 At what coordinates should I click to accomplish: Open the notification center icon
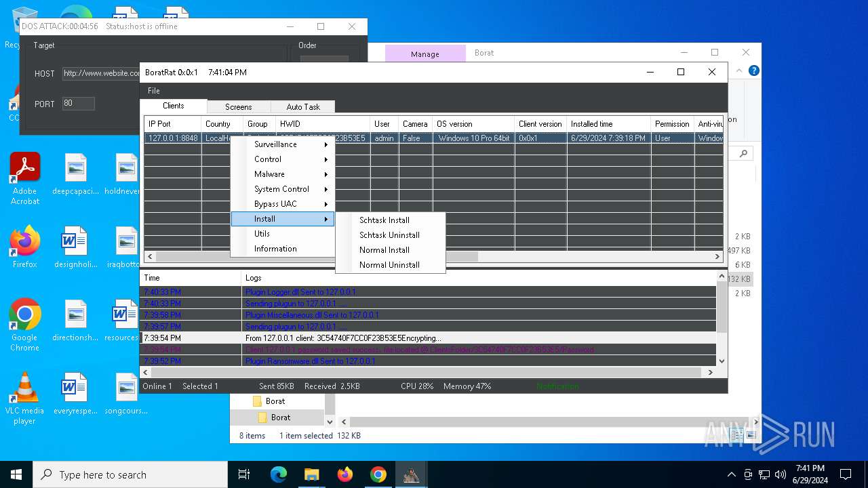[x=846, y=474]
